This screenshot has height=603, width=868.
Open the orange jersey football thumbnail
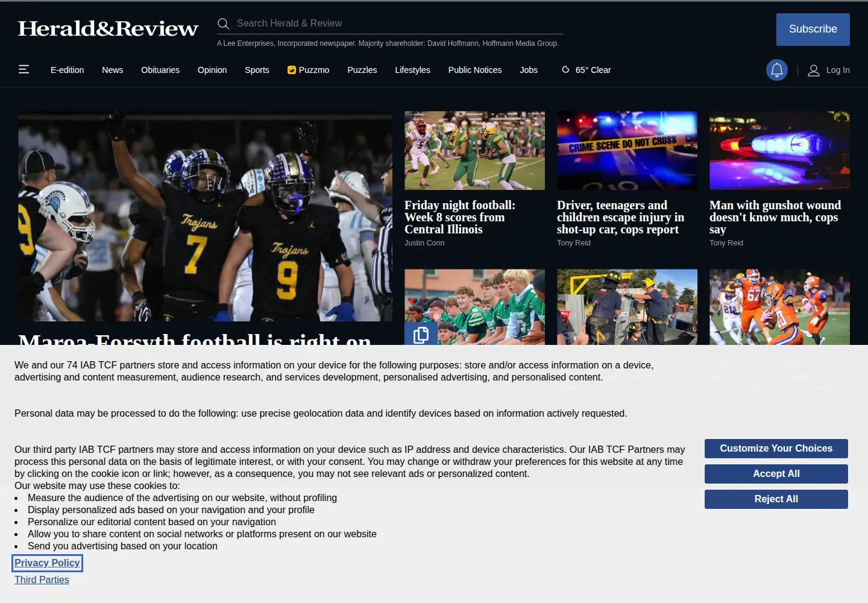[x=779, y=307]
